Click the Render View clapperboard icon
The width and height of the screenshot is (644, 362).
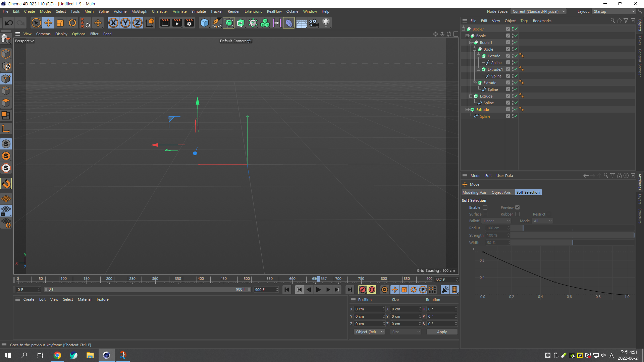(165, 23)
